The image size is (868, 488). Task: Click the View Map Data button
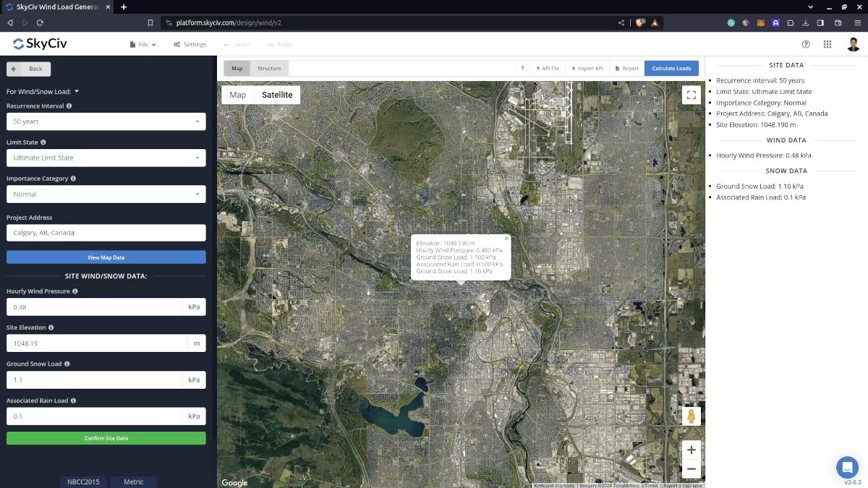(x=106, y=257)
